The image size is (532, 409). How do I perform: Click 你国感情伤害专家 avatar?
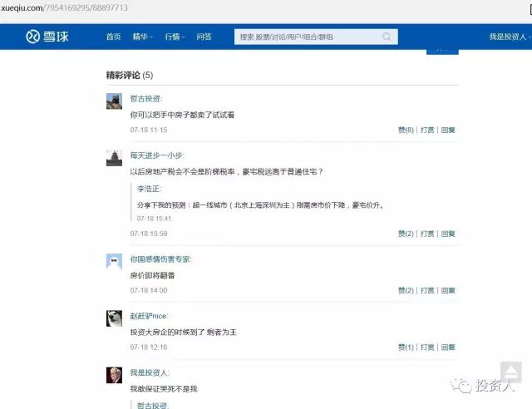tap(115, 262)
